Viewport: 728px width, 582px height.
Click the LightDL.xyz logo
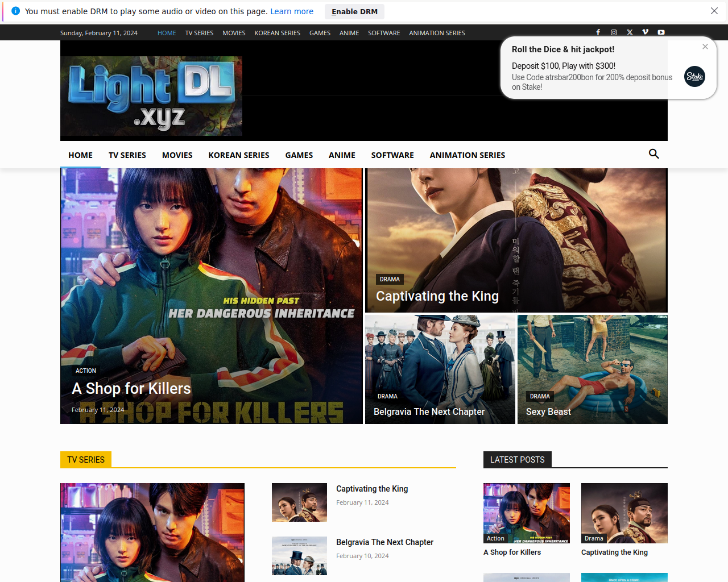[x=151, y=96]
